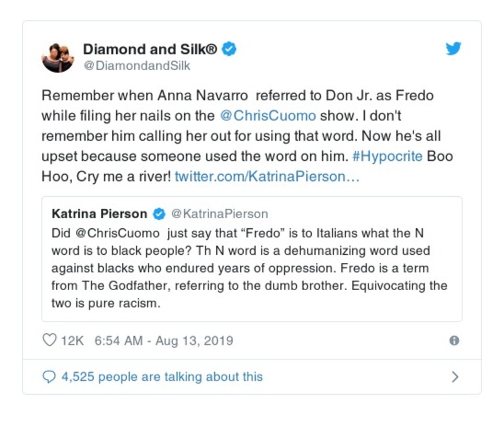
Task: Click the main tweet text starting with Remember
Action: click(239, 136)
